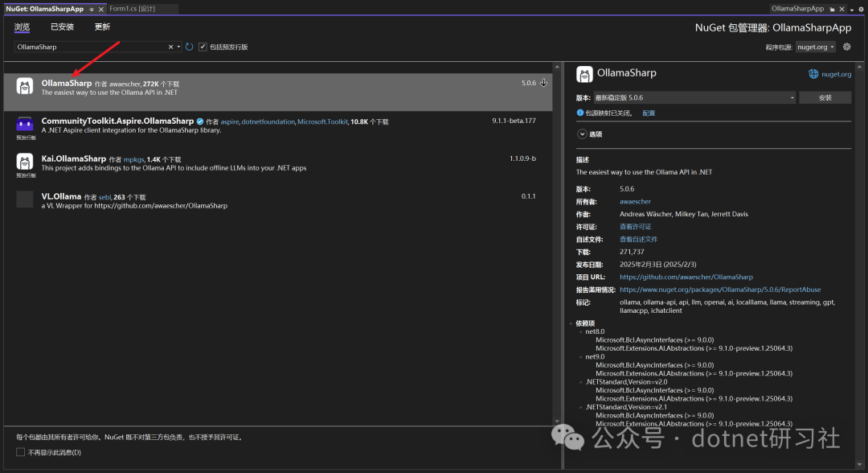Switch to the Updates tab
Image resolution: width=868 pixels, height=473 pixels.
102,27
